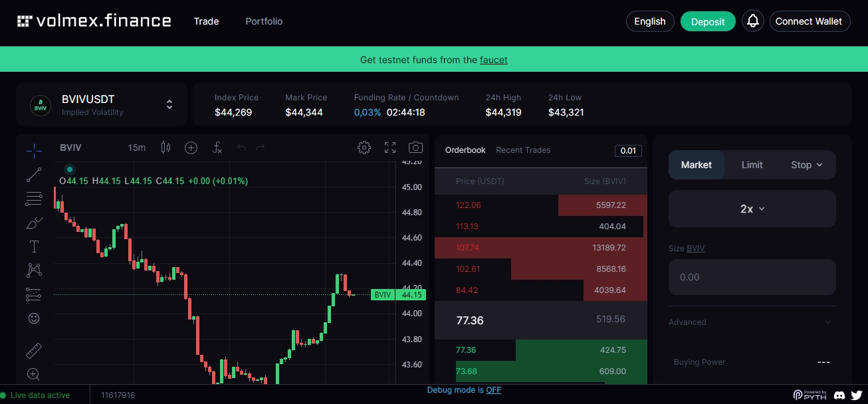
Task: Expand the BVIVUSDT market selector
Action: [x=169, y=104]
